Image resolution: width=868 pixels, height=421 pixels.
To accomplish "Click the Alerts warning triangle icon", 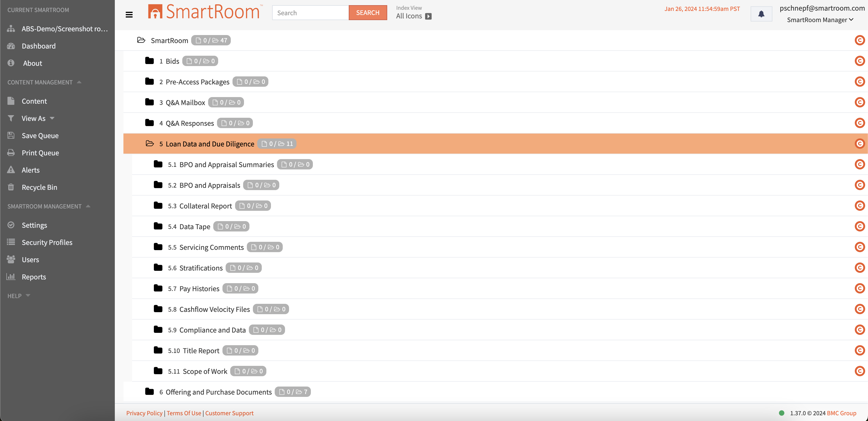I will pos(11,170).
